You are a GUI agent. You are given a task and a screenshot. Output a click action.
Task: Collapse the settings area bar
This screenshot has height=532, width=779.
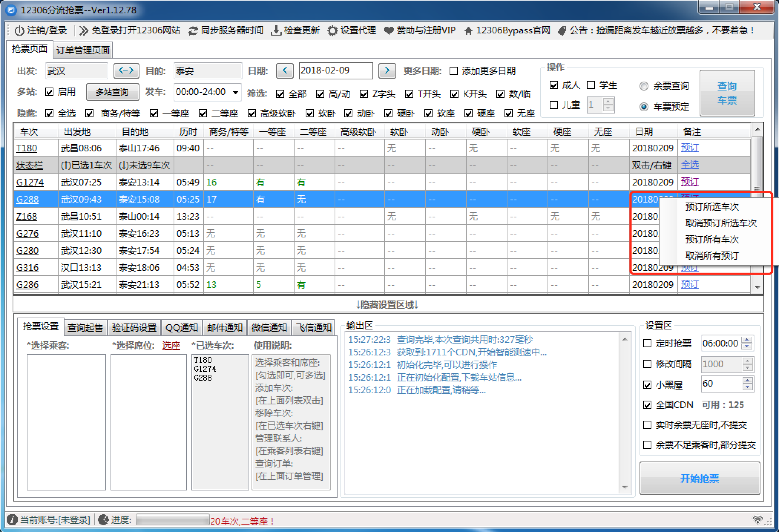tap(388, 305)
